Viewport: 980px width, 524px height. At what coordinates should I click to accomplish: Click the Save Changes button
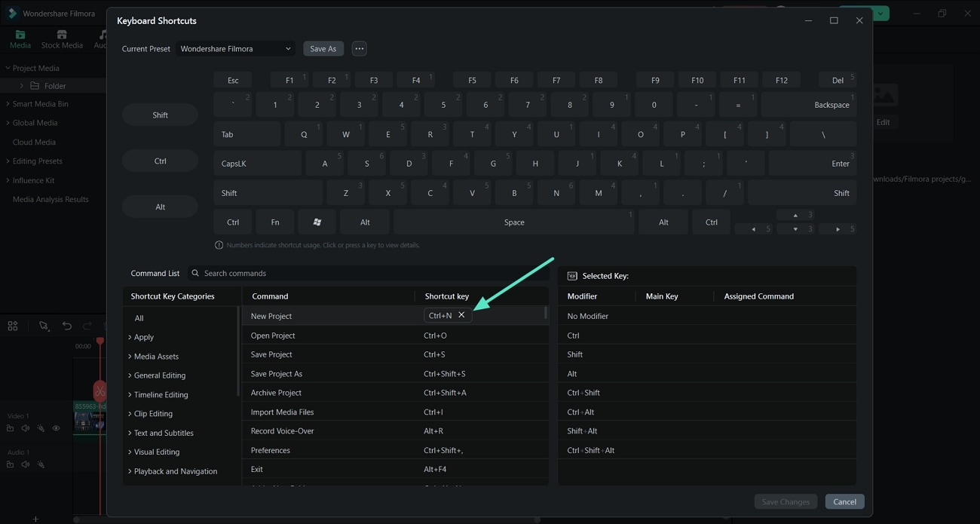786,501
